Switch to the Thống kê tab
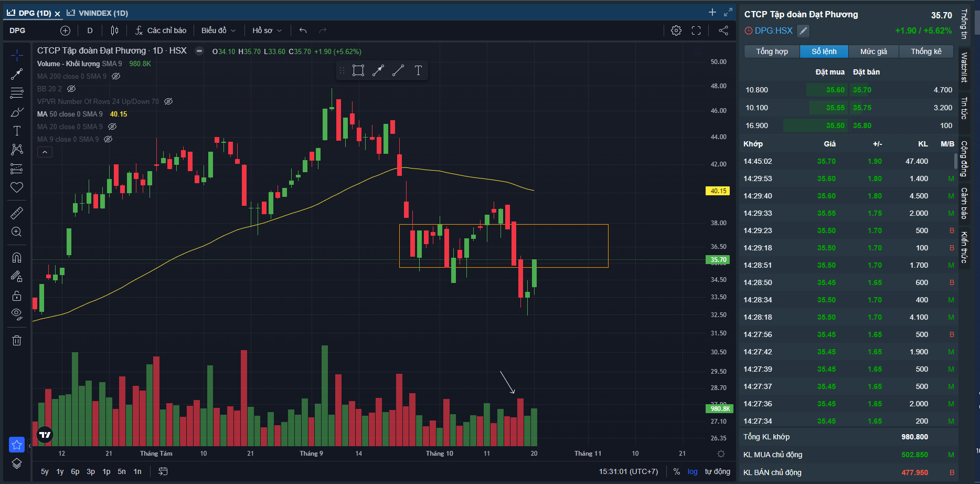The width and height of the screenshot is (980, 484). coord(926,51)
